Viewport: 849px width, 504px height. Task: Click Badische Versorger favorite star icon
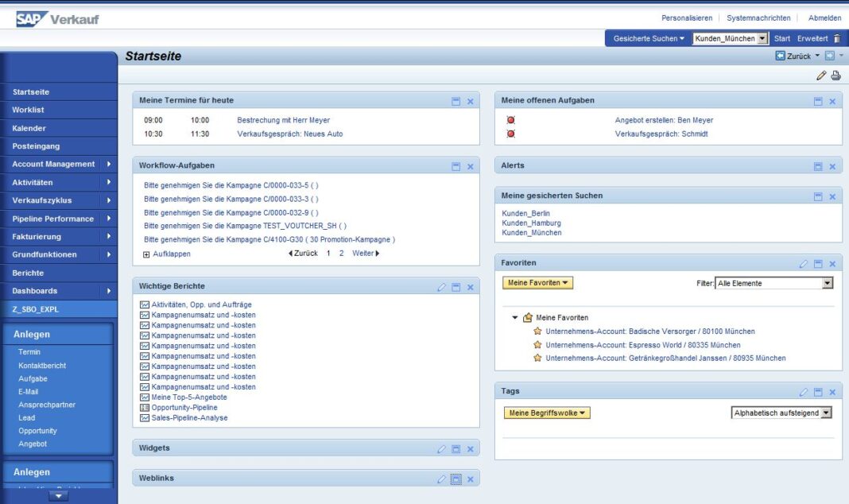click(x=537, y=331)
